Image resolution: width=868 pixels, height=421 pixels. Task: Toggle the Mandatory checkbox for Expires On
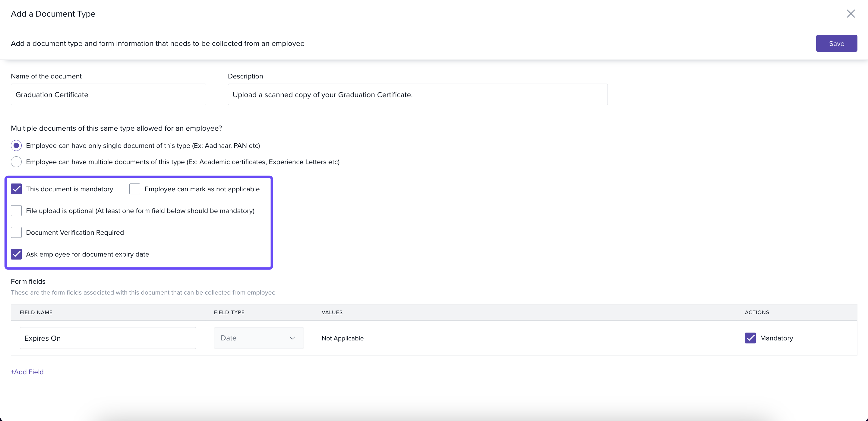tap(750, 338)
